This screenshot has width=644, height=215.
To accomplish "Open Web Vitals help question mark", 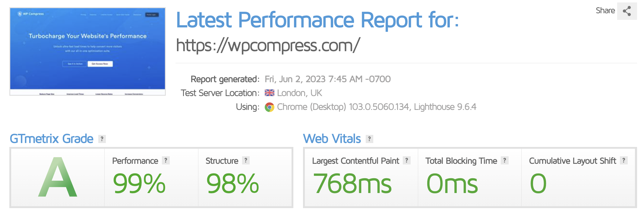I will 369,139.
